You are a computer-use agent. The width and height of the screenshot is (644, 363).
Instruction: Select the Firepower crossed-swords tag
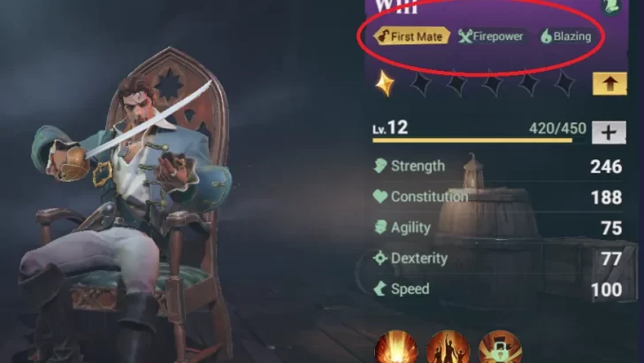491,36
